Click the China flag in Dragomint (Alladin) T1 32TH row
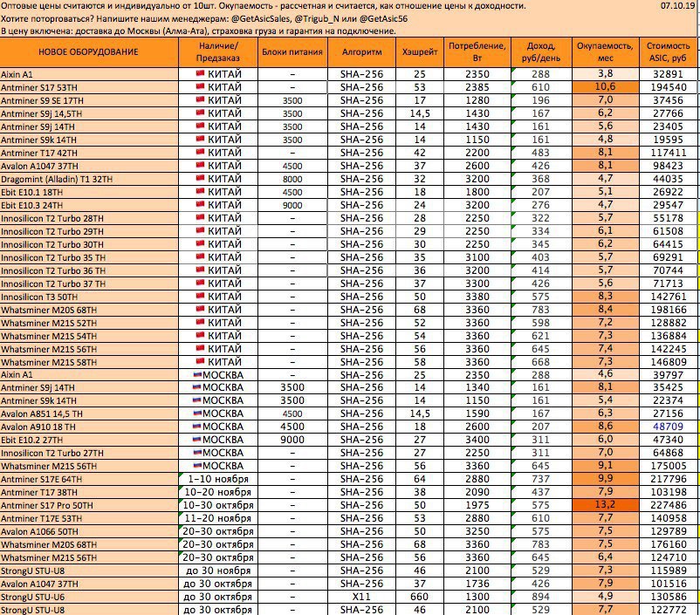The image size is (700, 615). [x=201, y=178]
